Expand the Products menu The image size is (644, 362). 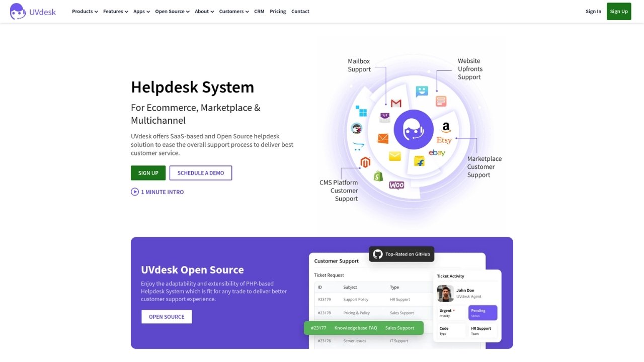coord(85,11)
